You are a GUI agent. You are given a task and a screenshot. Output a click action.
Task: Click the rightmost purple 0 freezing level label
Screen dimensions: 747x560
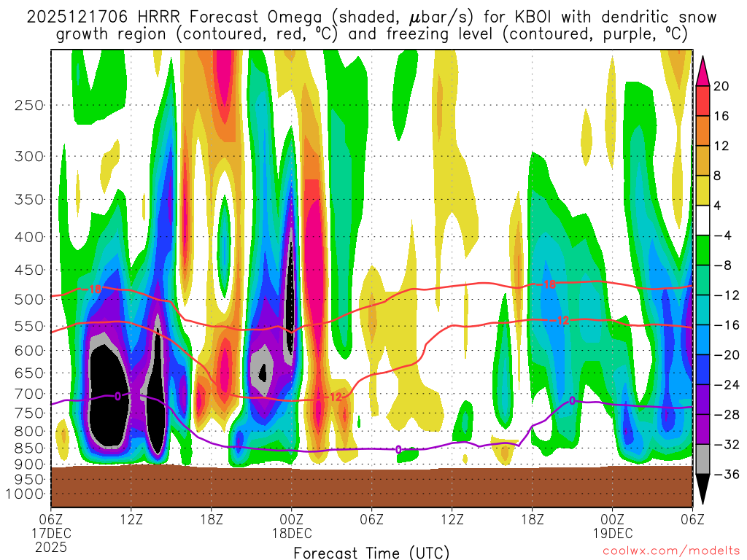[x=573, y=400]
